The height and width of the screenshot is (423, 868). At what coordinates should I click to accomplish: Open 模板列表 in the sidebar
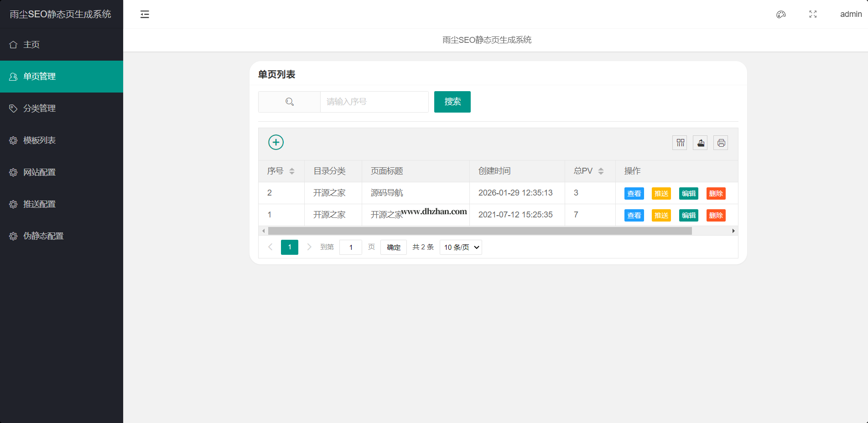tap(40, 140)
